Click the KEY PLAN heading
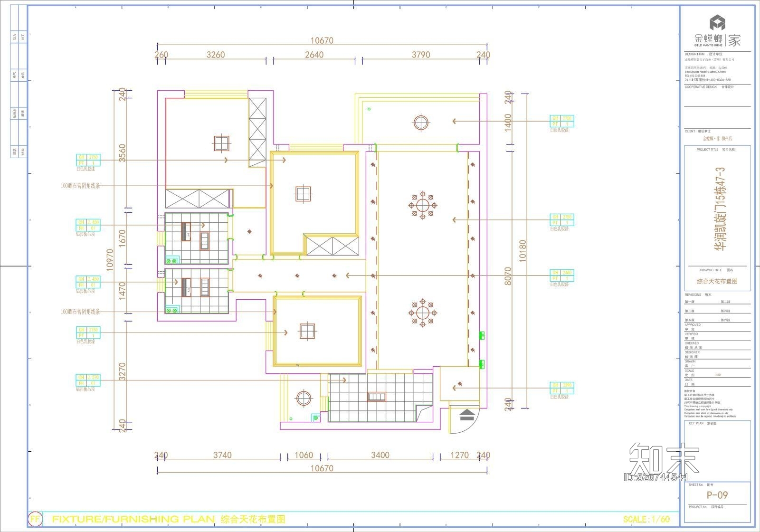This screenshot has height=532, width=760. [x=696, y=423]
